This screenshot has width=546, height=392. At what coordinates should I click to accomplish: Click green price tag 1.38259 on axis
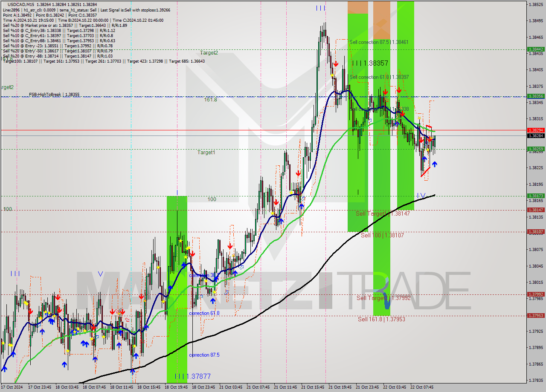point(536,149)
